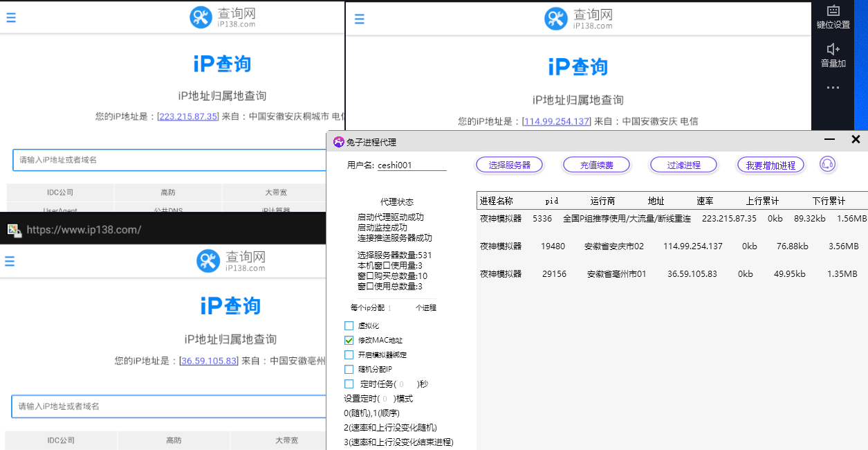Image resolution: width=868 pixels, height=450 pixels.
Task: Click 安徽省安庆市02 server cell
Action: (x=614, y=246)
